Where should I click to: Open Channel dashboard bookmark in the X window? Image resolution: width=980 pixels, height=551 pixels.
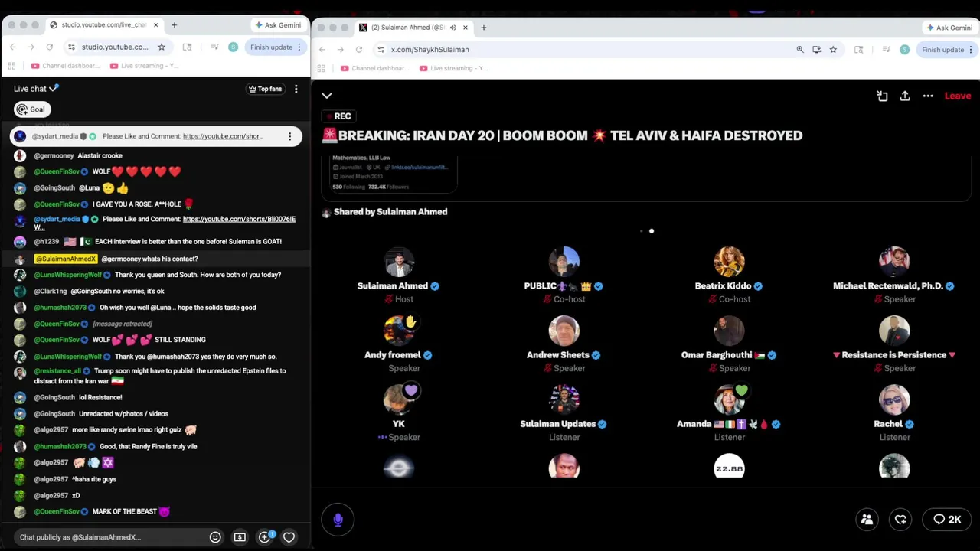click(x=375, y=68)
